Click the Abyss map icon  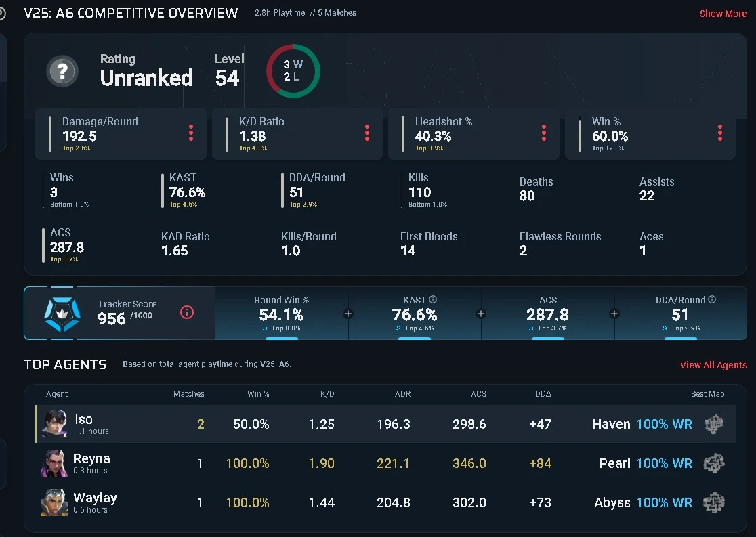713,502
